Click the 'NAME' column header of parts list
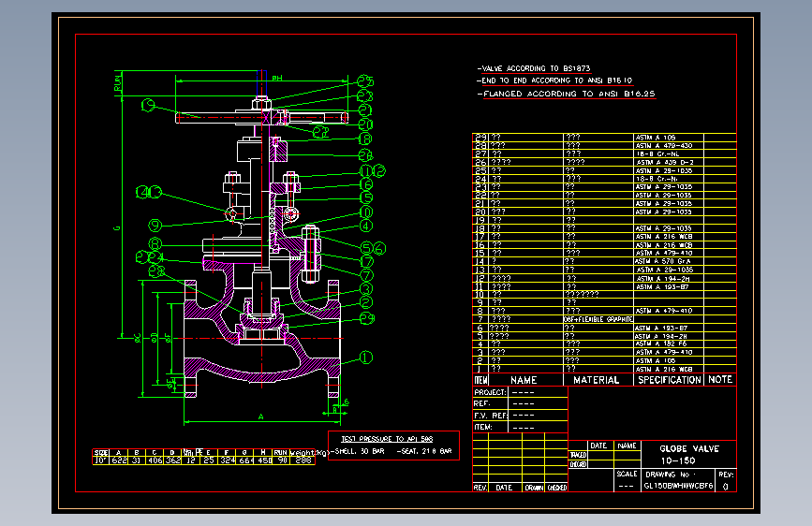Image resolution: width=812 pixels, height=526 pixels. point(524,380)
